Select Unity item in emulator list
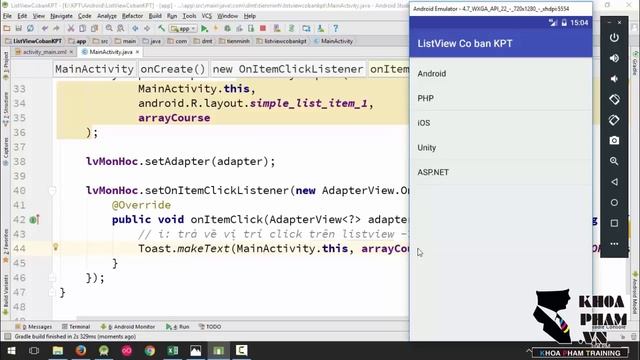The width and height of the screenshot is (640, 360). pyautogui.click(x=501, y=148)
